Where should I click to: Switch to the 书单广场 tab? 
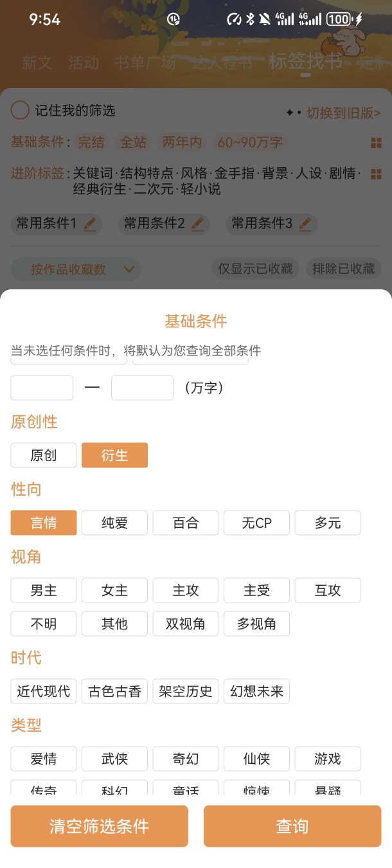coord(145,62)
